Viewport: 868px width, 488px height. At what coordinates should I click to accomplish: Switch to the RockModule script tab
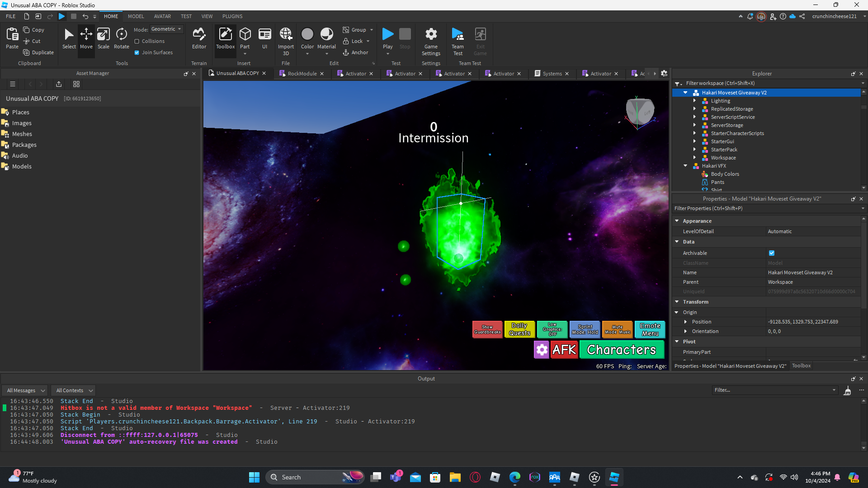[x=302, y=74]
